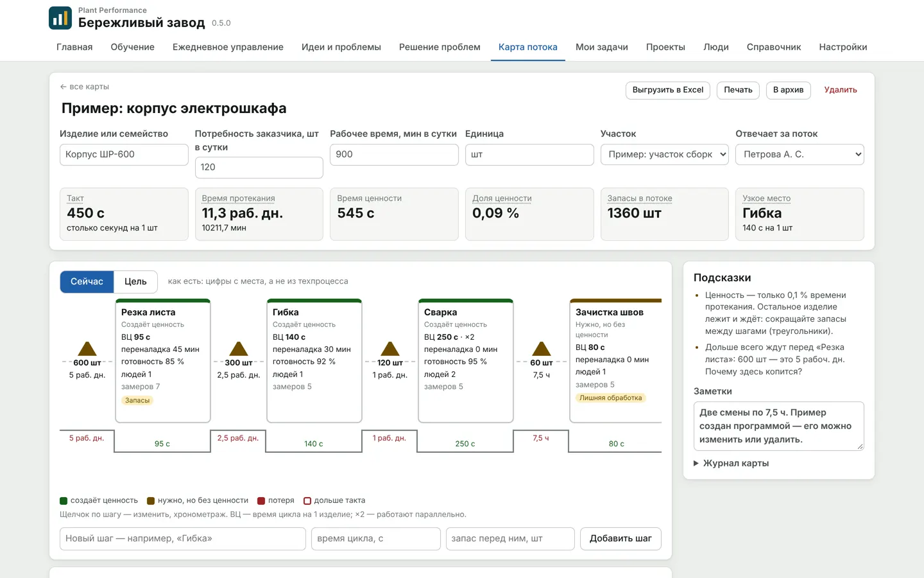This screenshot has height=578, width=924.
Task: Click the «запас перед ним, шт» field
Action: point(510,539)
